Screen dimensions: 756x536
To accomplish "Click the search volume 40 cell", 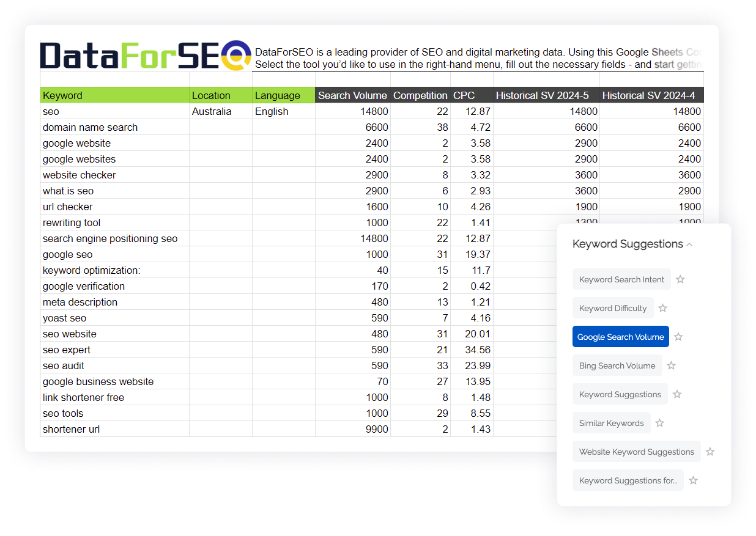I will click(x=353, y=270).
